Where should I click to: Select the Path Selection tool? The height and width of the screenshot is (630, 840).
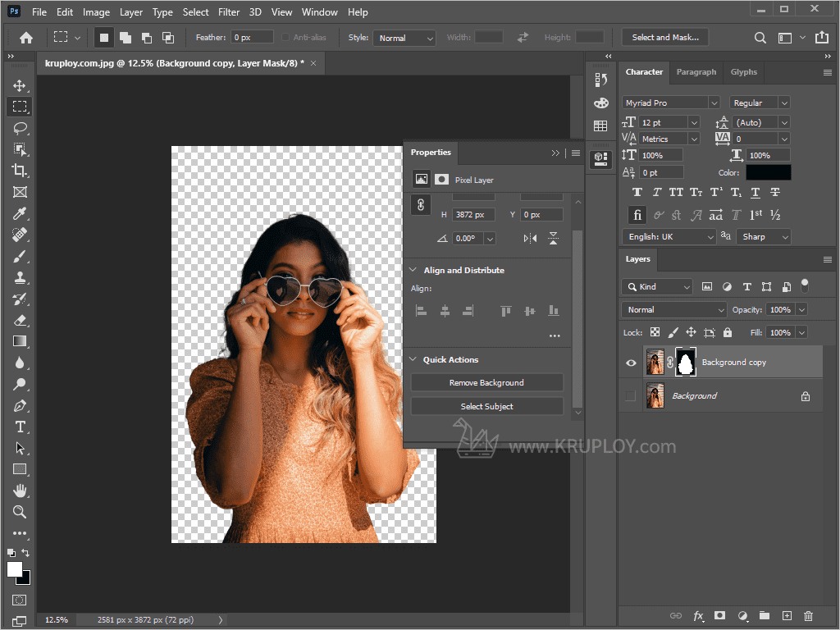coord(20,448)
